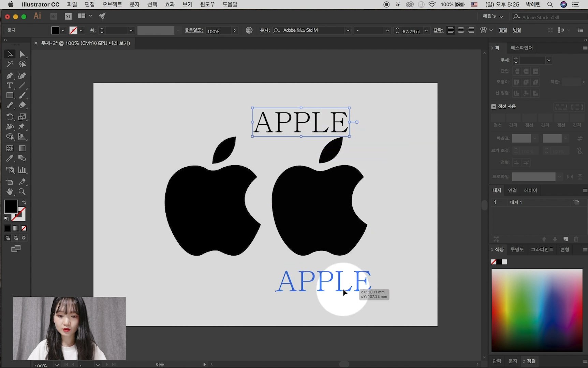Screen dimensions: 588x368
Task: Align paragraph text left
Action: coord(451,30)
